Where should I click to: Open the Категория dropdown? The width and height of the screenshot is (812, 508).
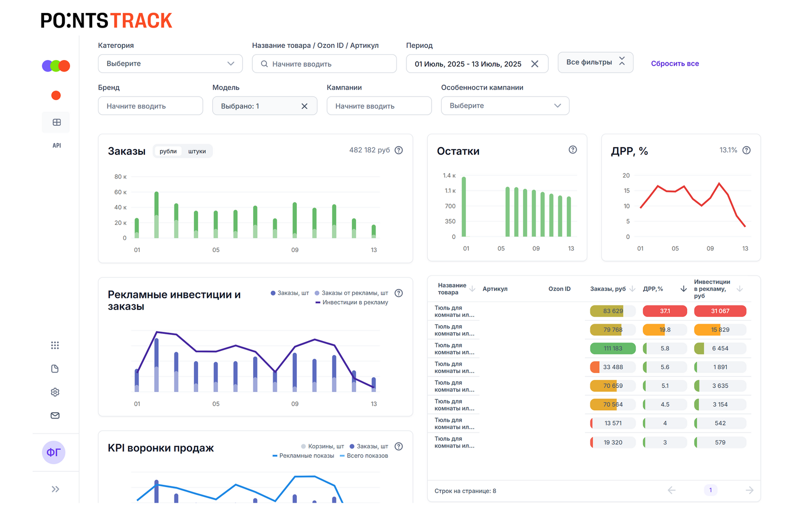click(170, 63)
